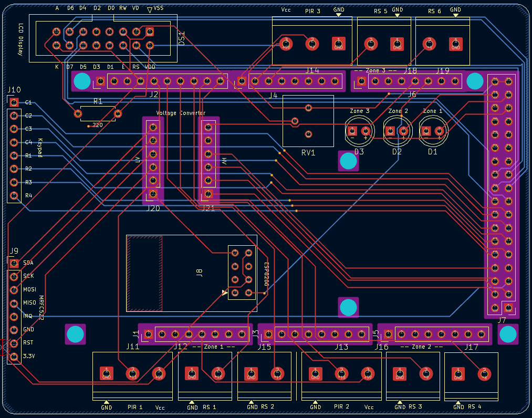Select the "220" resistor value text

coord(98,125)
